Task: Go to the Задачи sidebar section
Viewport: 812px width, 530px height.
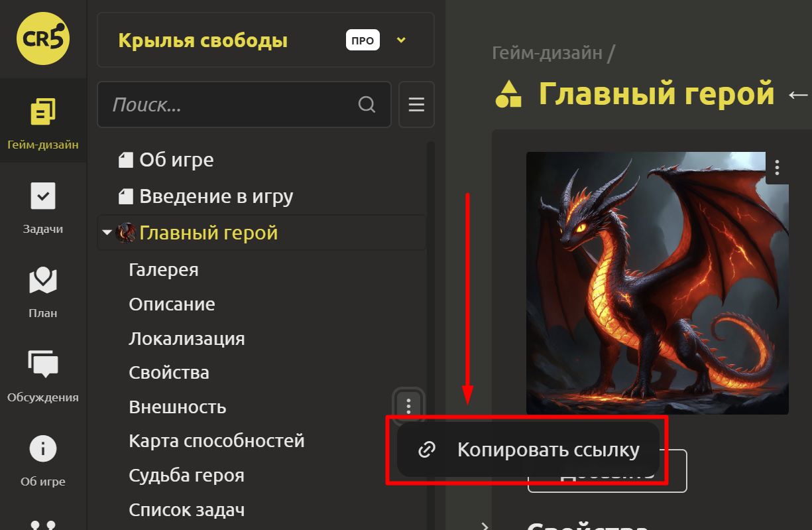Action: coord(43,206)
